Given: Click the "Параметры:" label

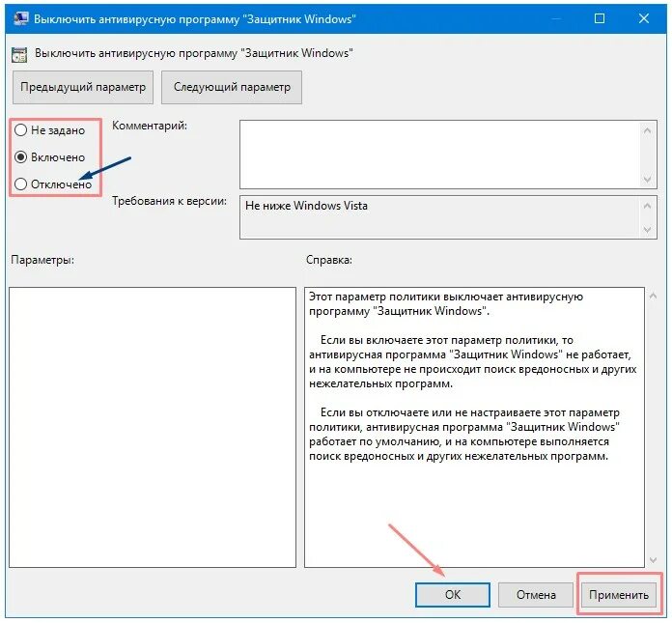Looking at the screenshot, I should [x=42, y=260].
